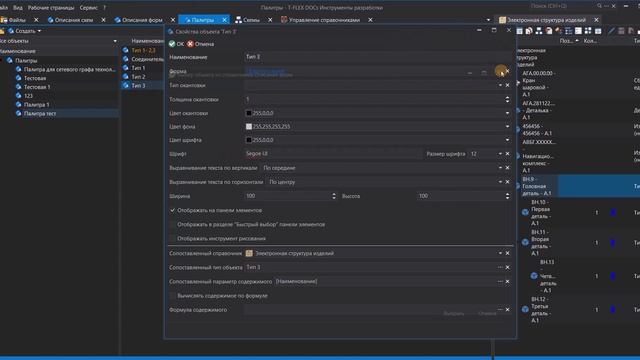Viewport: 640px width, 360px height.
Task: Click the search magnifier icon
Action: pos(599,6)
